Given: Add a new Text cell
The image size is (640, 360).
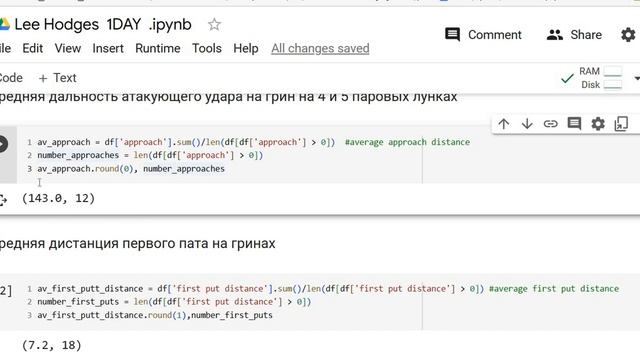Looking at the screenshot, I should [57, 78].
